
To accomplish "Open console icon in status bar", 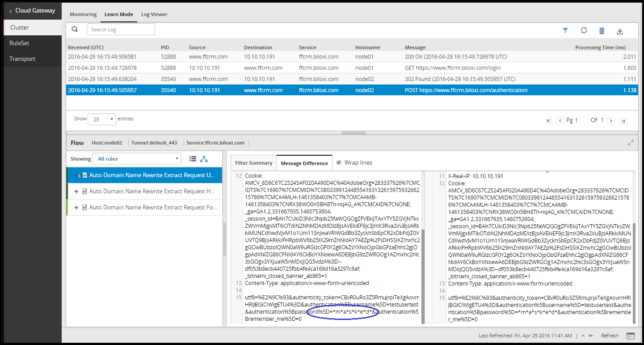I will 631,336.
